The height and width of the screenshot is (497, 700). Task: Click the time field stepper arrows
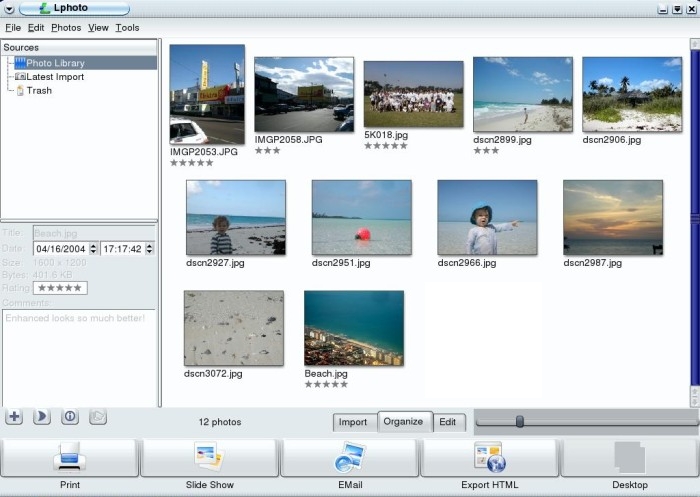tap(150, 249)
